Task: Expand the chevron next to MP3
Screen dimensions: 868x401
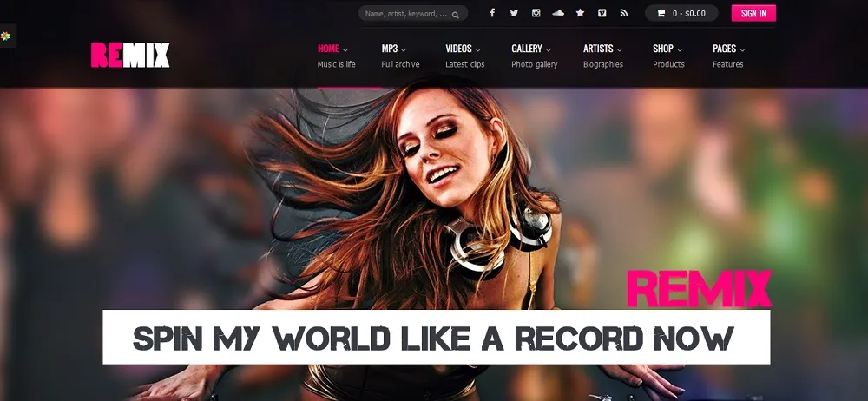Action: pyautogui.click(x=404, y=49)
